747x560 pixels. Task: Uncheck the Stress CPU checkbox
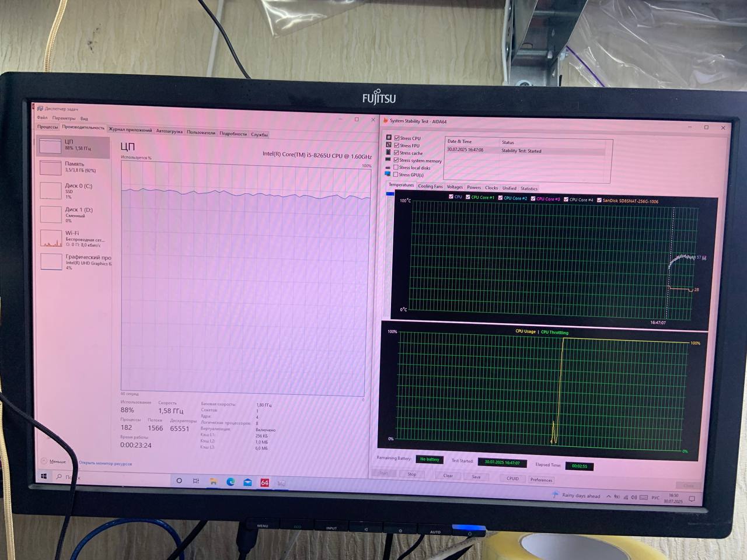click(x=397, y=138)
